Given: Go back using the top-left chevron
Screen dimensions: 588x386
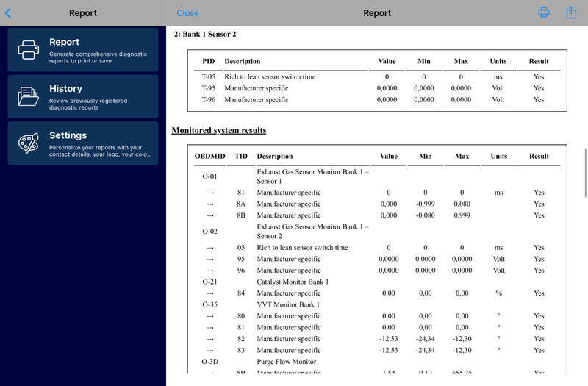Looking at the screenshot, I should click(x=8, y=12).
